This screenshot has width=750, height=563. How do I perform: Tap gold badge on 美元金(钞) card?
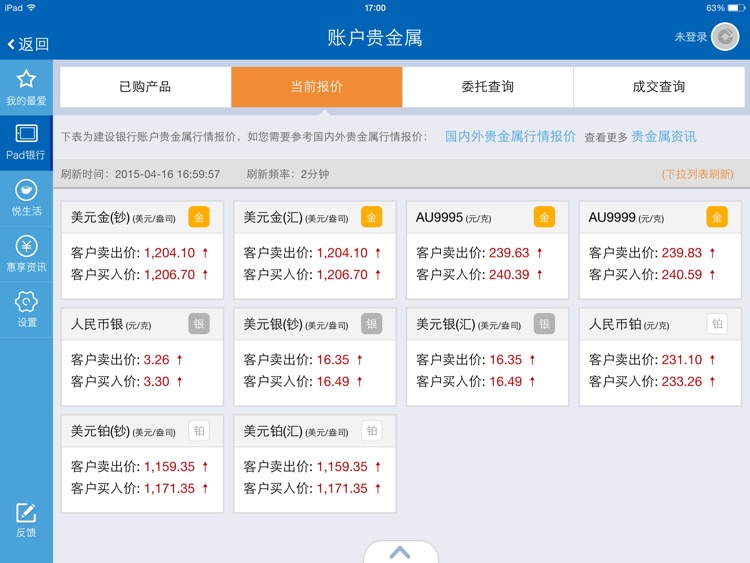click(x=199, y=217)
